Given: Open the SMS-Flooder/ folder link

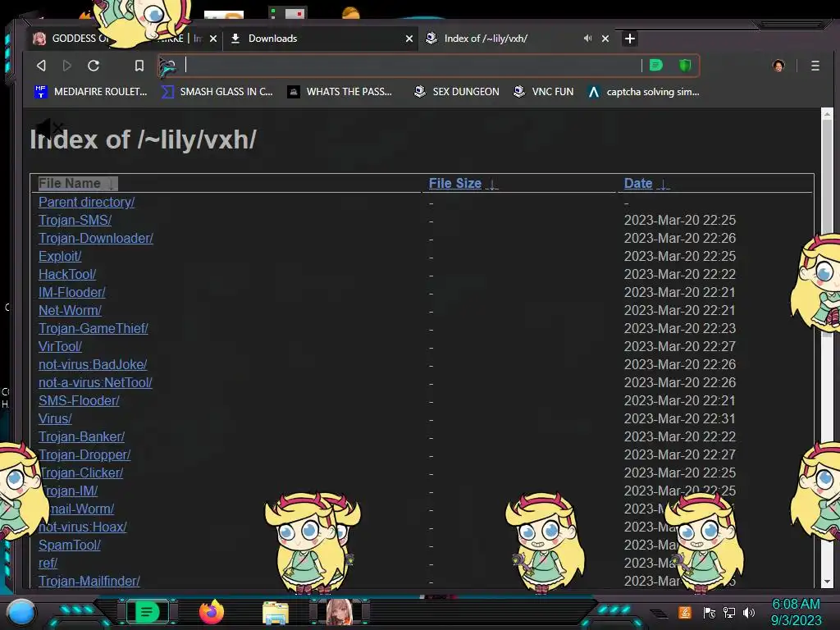Looking at the screenshot, I should 79,400.
